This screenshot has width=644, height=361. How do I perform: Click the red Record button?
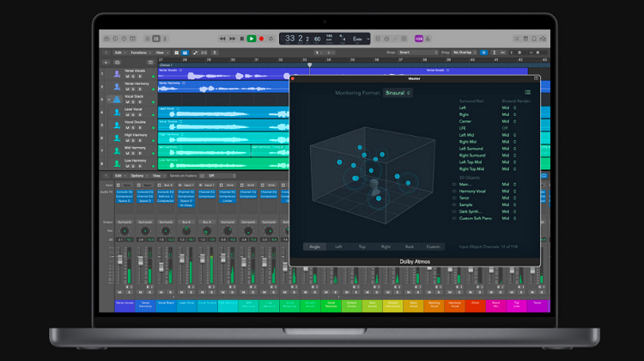pyautogui.click(x=261, y=39)
